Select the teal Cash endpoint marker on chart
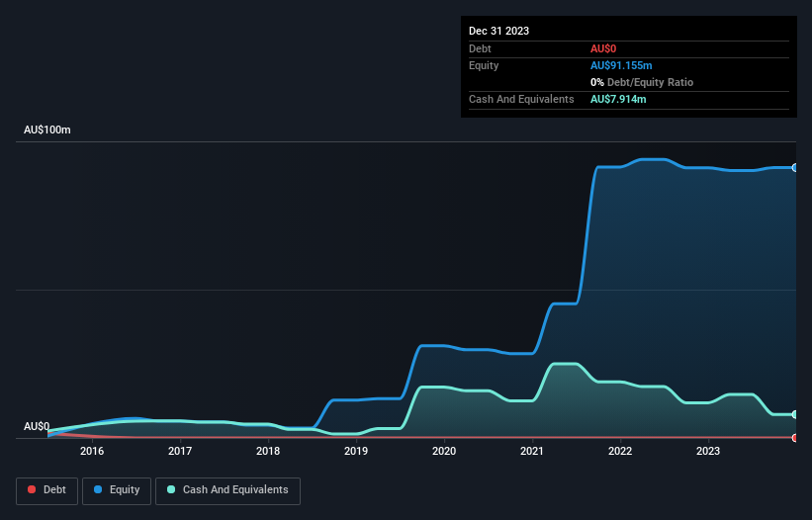This screenshot has height=520, width=812. click(795, 414)
